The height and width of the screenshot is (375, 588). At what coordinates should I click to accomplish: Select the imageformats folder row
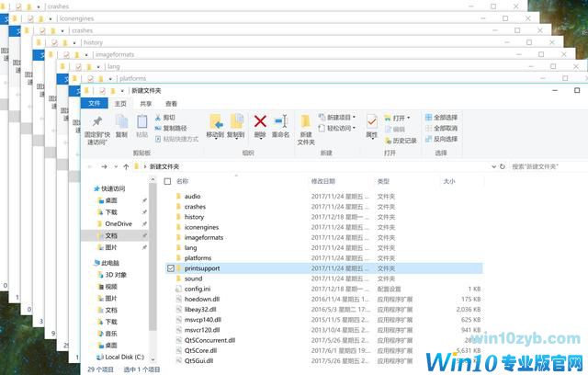coord(323,238)
